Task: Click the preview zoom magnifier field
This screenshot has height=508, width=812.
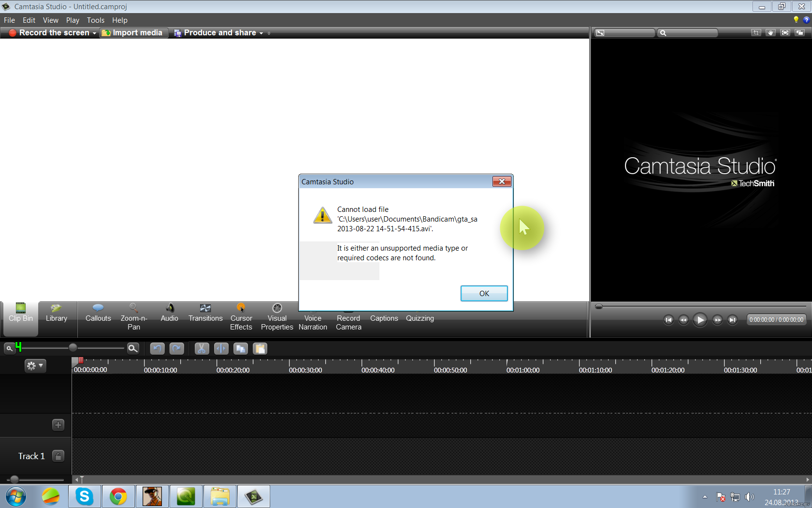Action: click(x=687, y=33)
